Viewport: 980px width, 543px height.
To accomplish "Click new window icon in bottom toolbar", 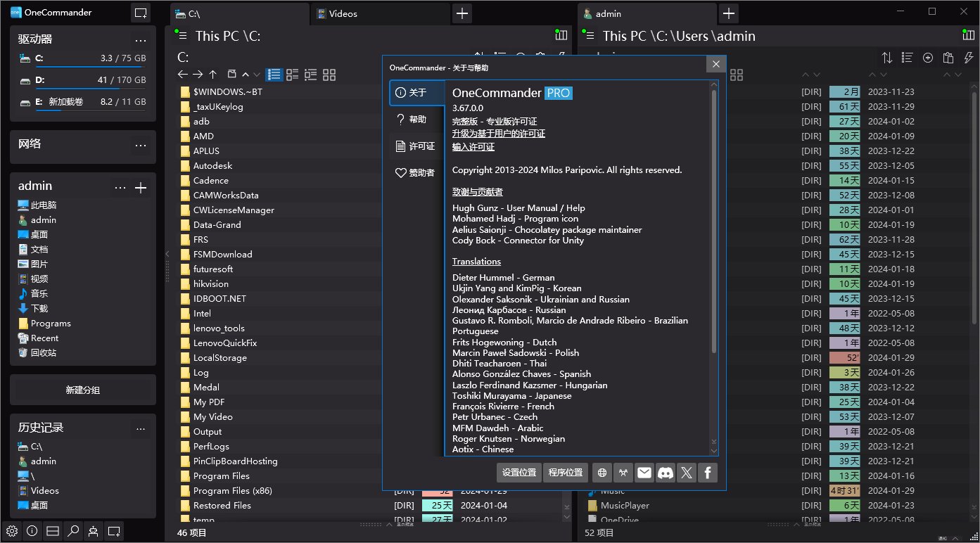I will click(114, 531).
